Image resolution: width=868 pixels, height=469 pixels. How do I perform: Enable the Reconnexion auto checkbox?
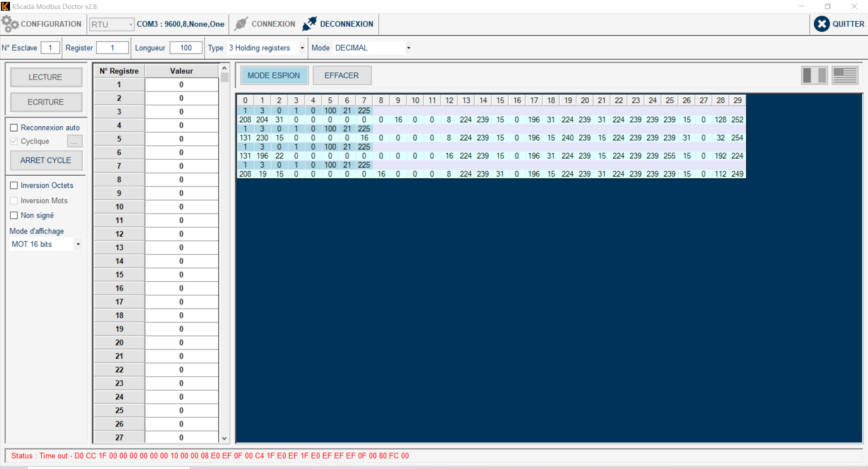pyautogui.click(x=14, y=128)
